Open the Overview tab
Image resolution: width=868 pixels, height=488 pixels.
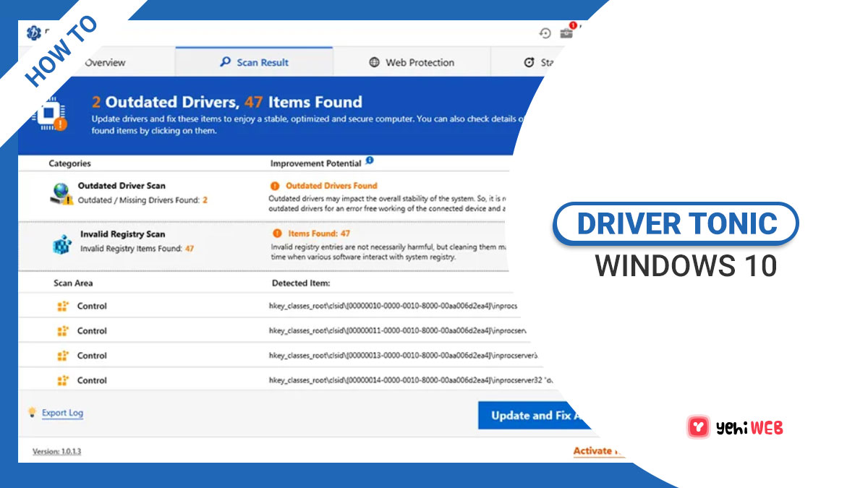[x=104, y=62]
